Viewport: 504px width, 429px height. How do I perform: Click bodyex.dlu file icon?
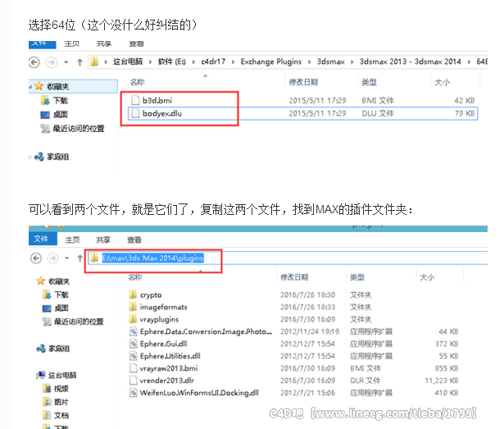[x=135, y=113]
